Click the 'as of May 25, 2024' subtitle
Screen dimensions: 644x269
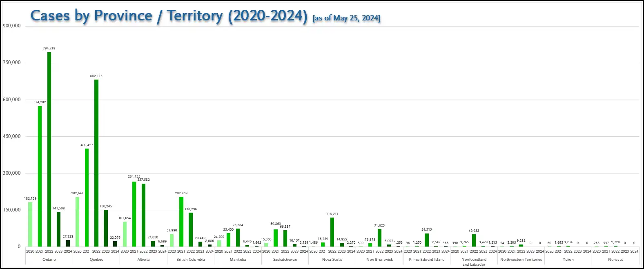(x=346, y=18)
